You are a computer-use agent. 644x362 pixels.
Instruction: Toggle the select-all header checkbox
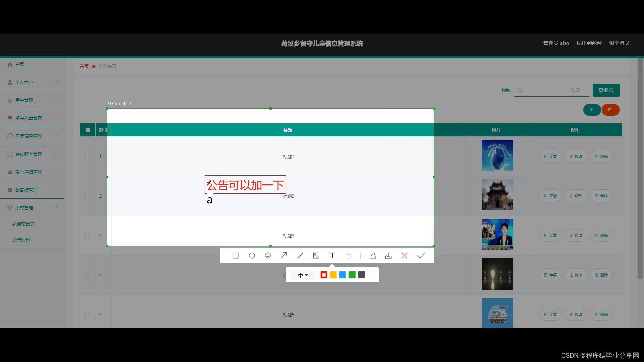88,130
